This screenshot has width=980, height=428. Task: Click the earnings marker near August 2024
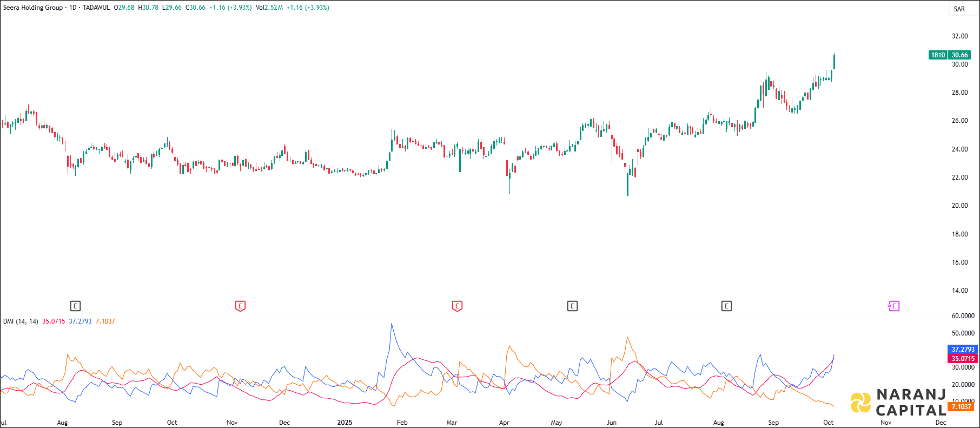[x=75, y=306]
